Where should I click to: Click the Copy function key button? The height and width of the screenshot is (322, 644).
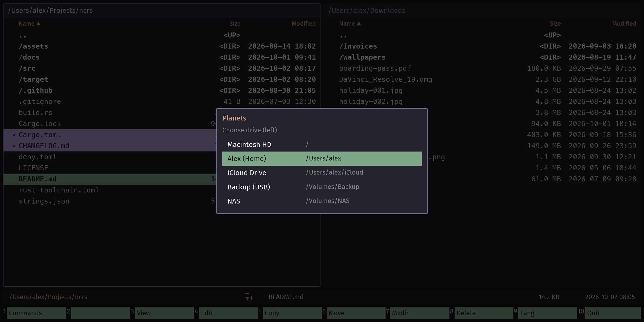292,313
